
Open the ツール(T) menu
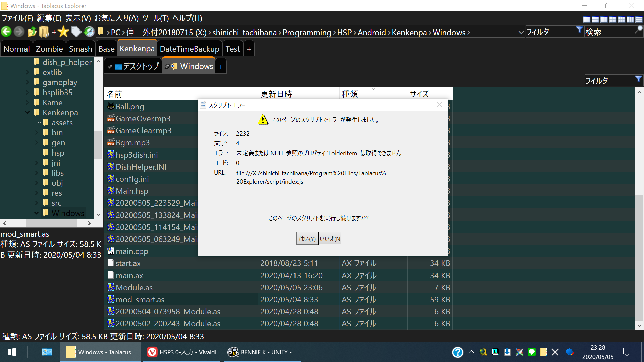tap(155, 18)
